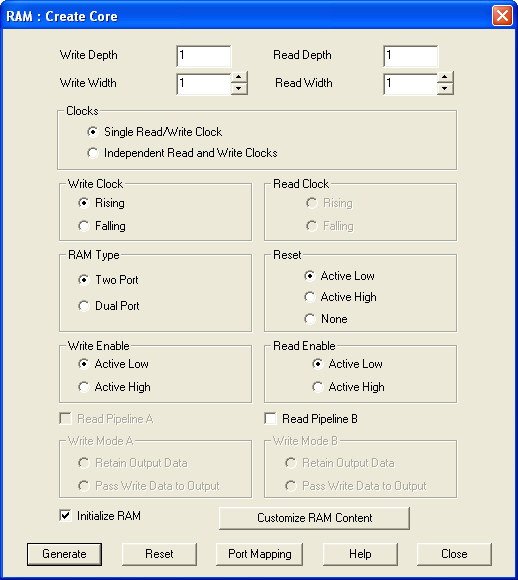
Task: Click the Write Depth input field
Action: pyautogui.click(x=204, y=56)
